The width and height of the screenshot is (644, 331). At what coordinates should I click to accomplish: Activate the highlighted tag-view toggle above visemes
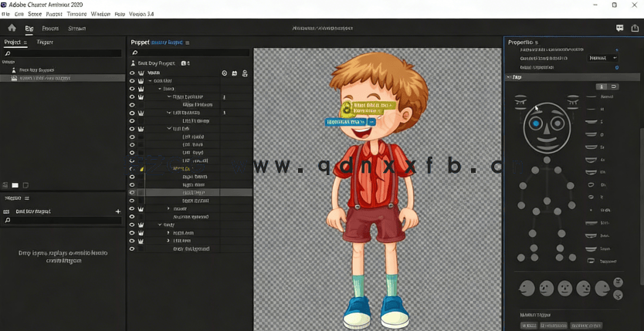(x=602, y=86)
